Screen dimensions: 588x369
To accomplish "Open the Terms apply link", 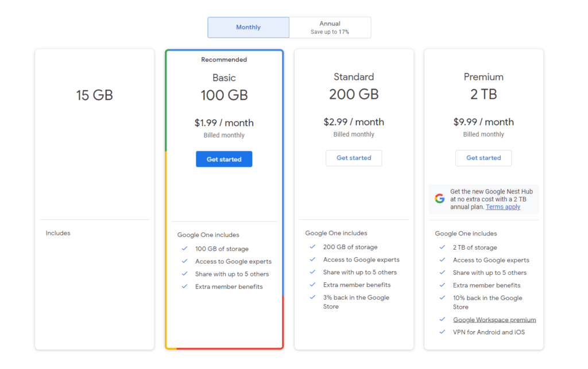I will [502, 207].
